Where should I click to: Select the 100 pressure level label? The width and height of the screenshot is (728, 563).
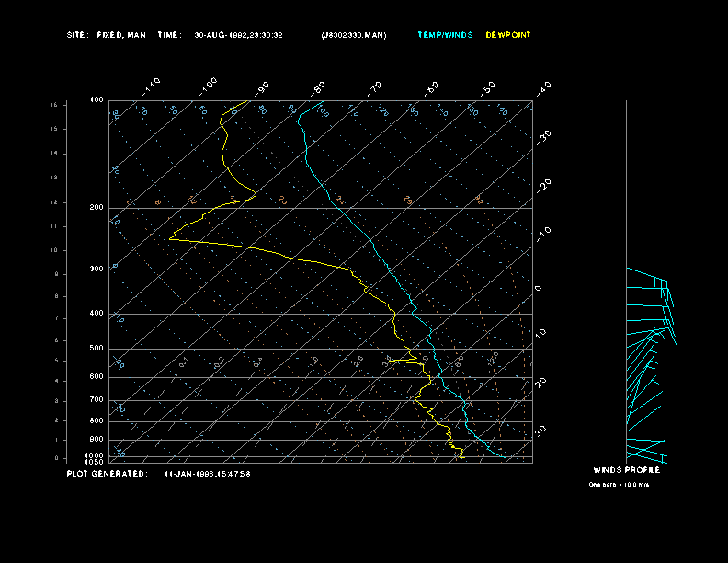(x=97, y=99)
